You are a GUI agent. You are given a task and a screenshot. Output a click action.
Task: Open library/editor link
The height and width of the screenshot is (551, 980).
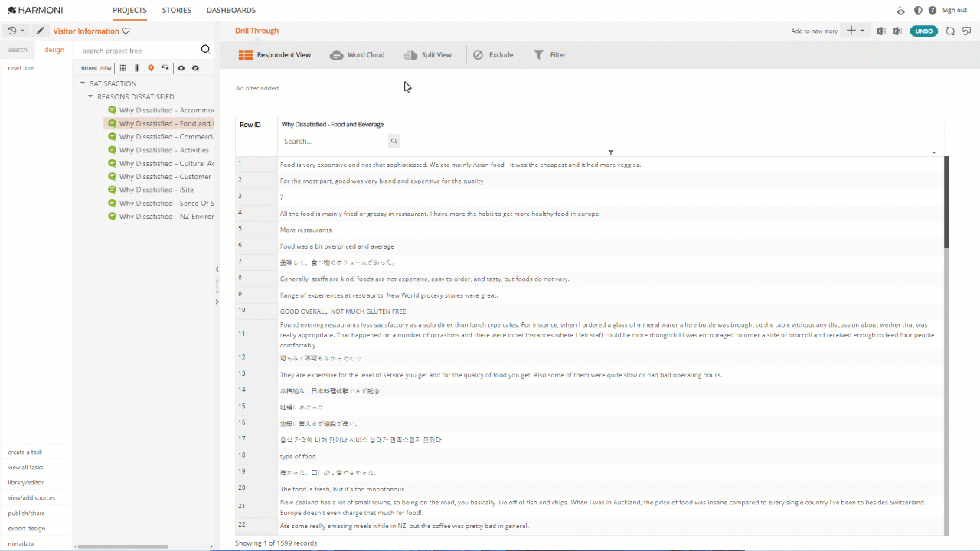click(x=26, y=482)
